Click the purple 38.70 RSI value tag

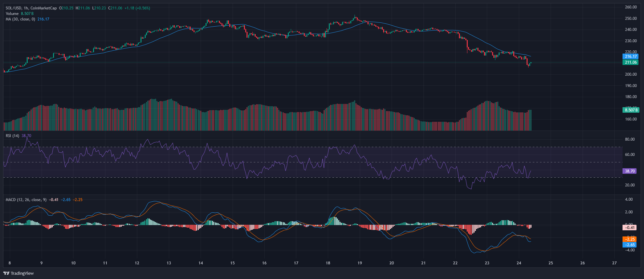point(630,171)
